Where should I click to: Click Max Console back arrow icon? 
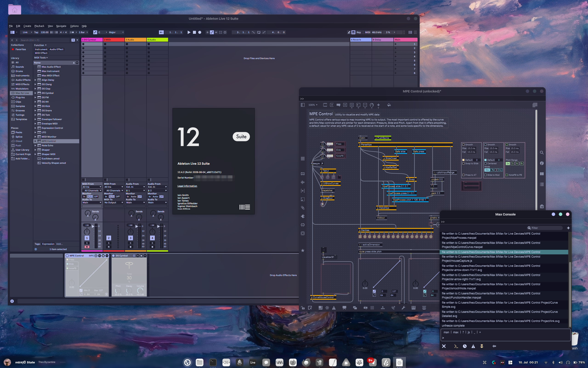(494, 346)
